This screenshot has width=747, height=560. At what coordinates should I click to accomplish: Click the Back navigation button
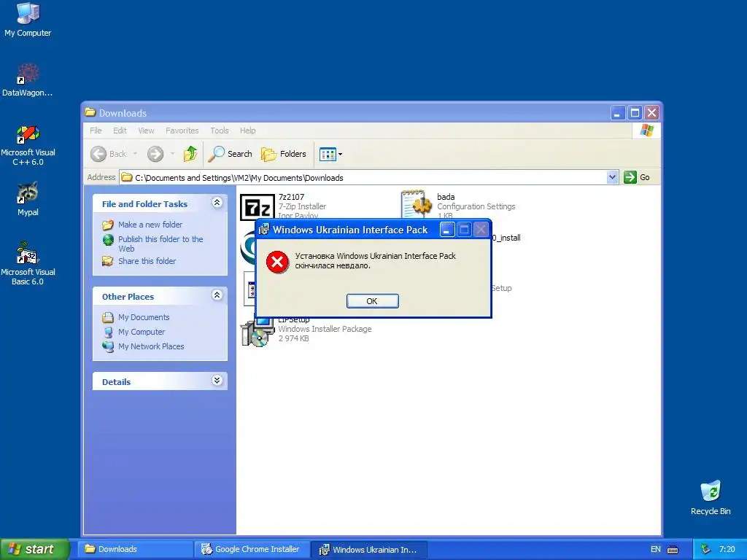[x=109, y=154]
